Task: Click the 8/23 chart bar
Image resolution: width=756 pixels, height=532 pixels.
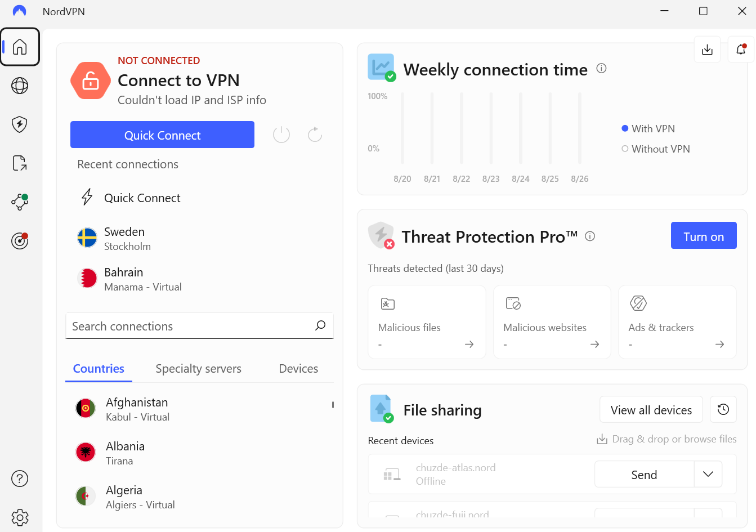Action: [491, 128]
